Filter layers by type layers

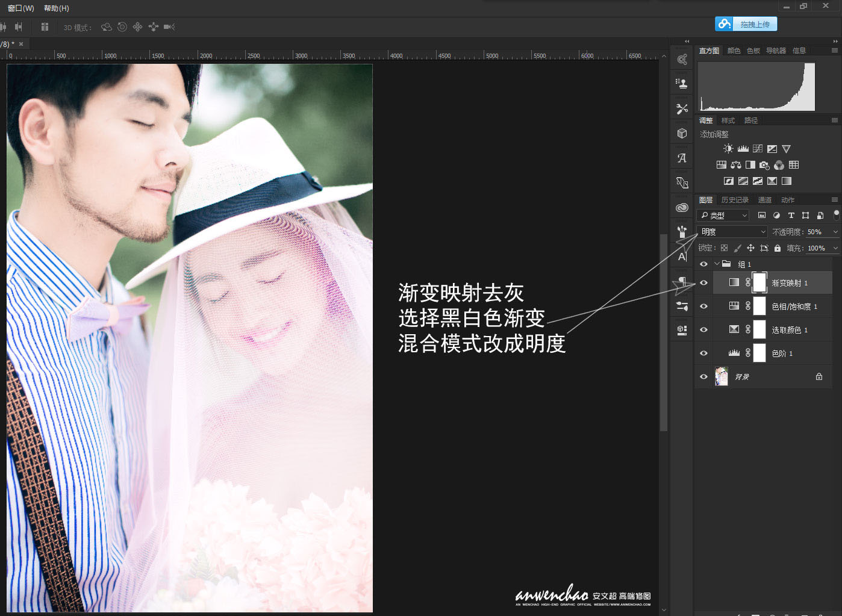tap(791, 215)
